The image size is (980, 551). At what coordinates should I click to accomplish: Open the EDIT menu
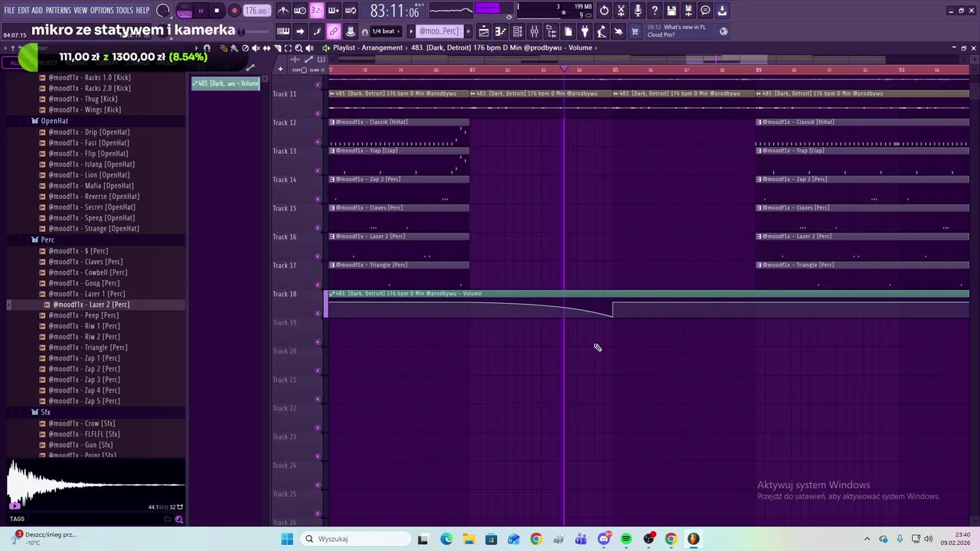point(24,11)
